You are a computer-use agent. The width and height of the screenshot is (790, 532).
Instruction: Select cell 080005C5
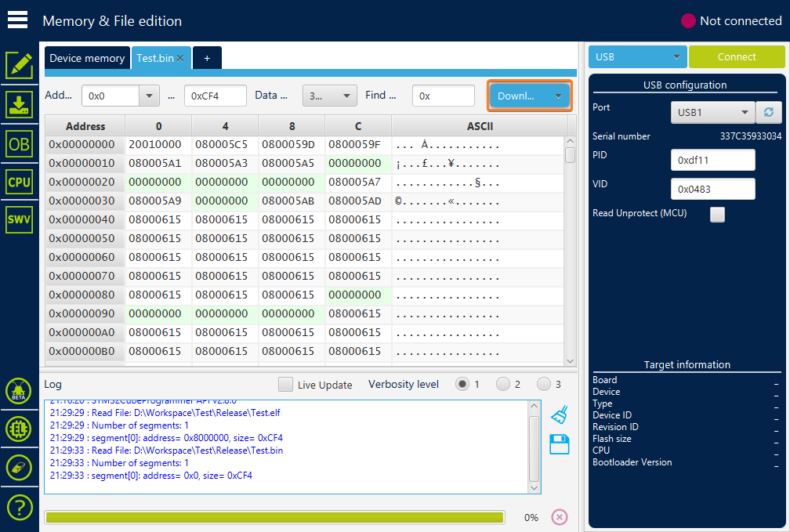point(225,145)
